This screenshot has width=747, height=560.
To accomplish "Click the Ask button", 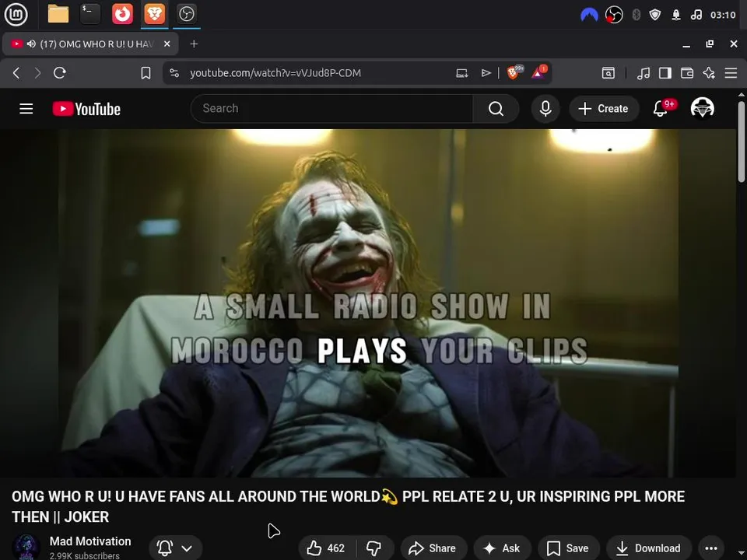I will click(502, 548).
